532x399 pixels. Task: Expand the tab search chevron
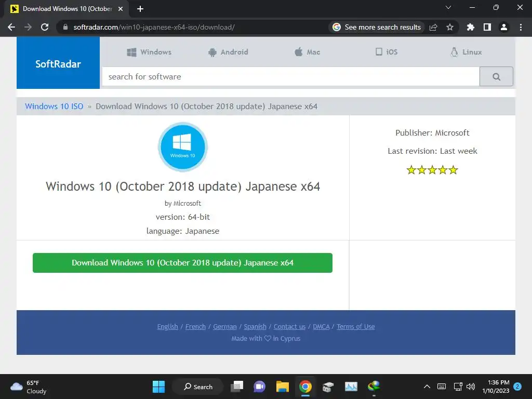[x=448, y=7]
